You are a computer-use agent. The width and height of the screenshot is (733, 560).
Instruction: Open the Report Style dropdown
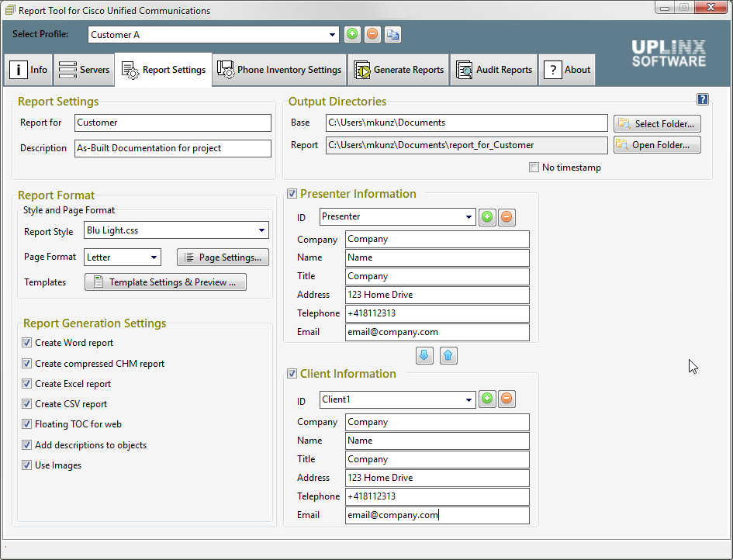pyautogui.click(x=262, y=230)
